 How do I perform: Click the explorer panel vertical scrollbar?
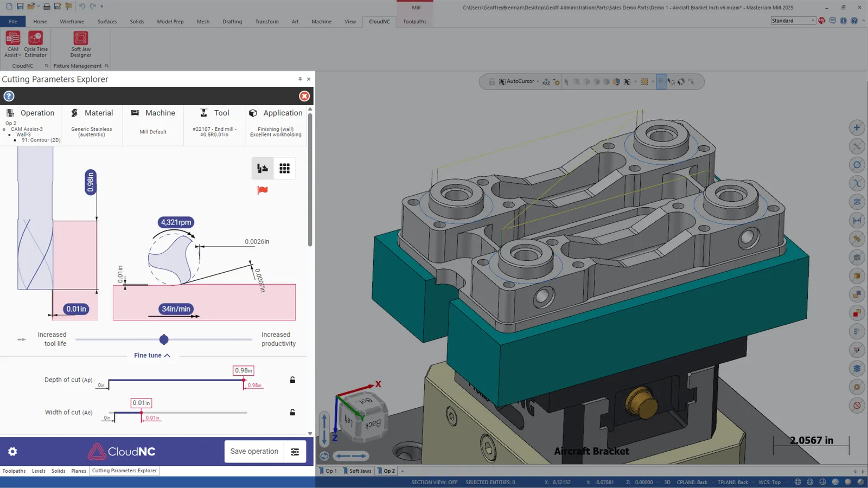(310, 179)
